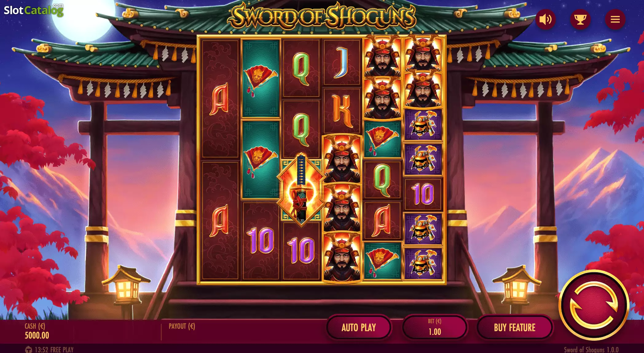Spin the reels with circular arrow button
The height and width of the screenshot is (353, 644).
(x=594, y=305)
